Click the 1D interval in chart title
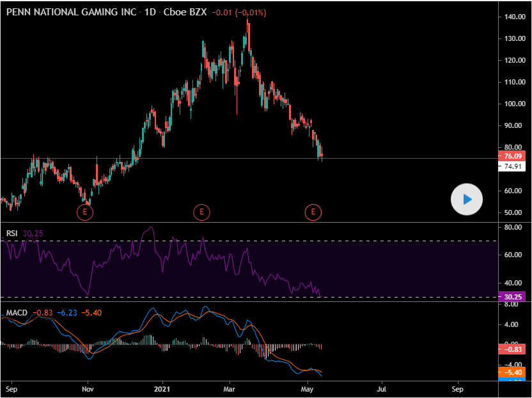 click(x=151, y=12)
